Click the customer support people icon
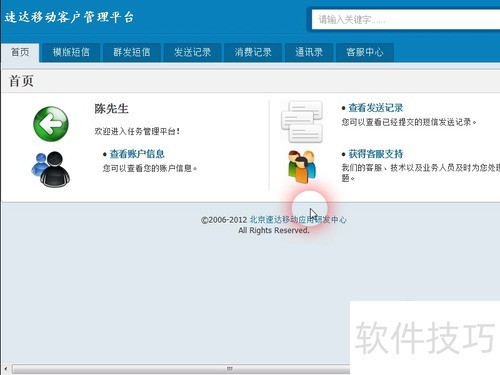 click(x=302, y=166)
